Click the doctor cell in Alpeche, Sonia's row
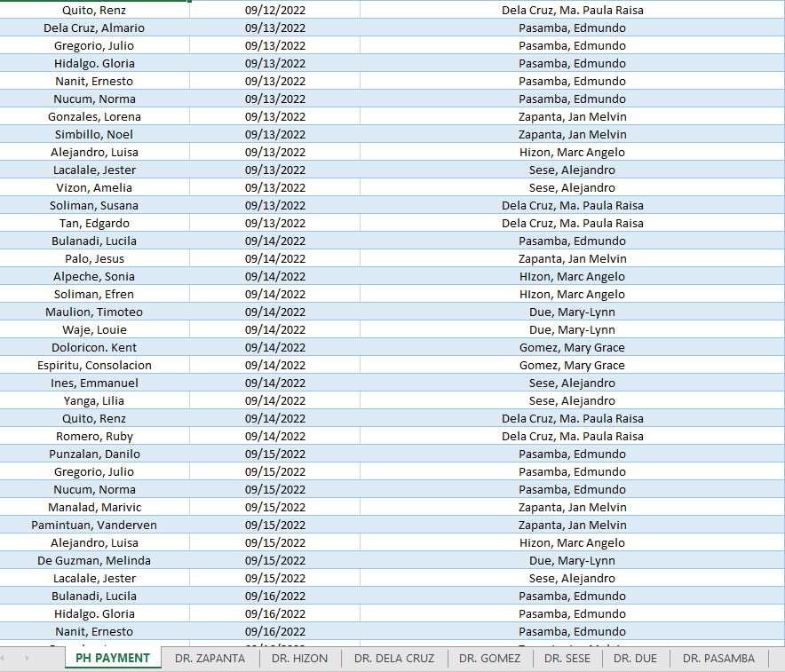 click(572, 277)
